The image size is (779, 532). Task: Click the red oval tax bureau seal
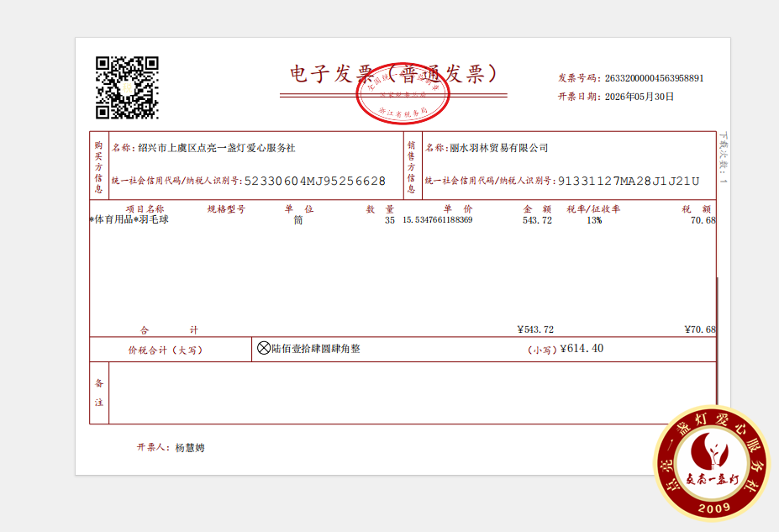coord(403,94)
